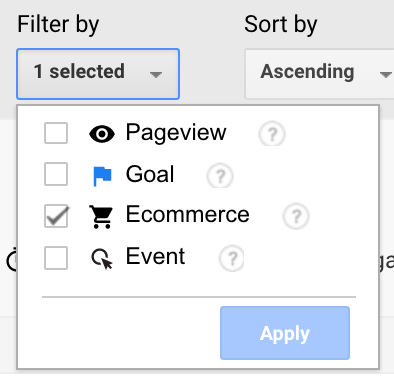Image resolution: width=394 pixels, height=388 pixels.
Task: Tick the Event filter checkbox
Action: pyautogui.click(x=56, y=258)
